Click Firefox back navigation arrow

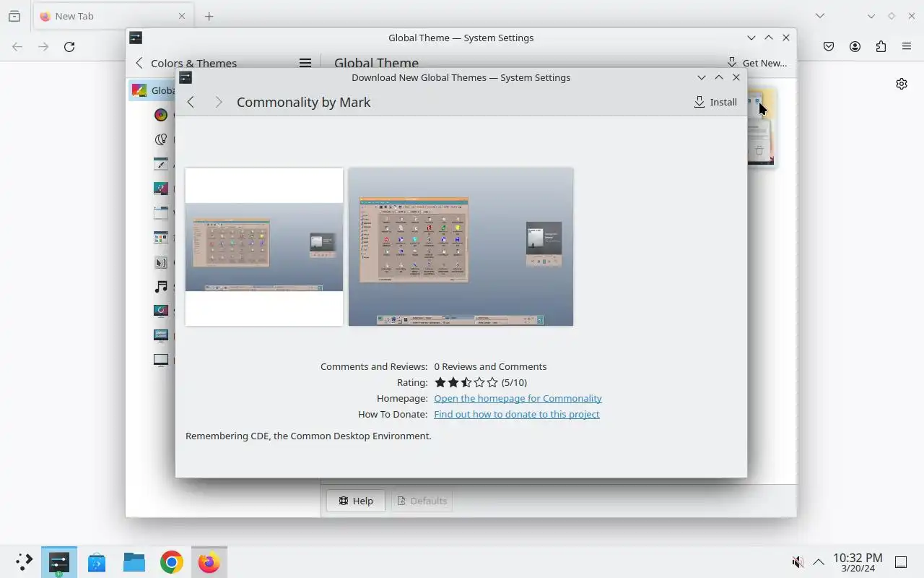pyautogui.click(x=17, y=46)
